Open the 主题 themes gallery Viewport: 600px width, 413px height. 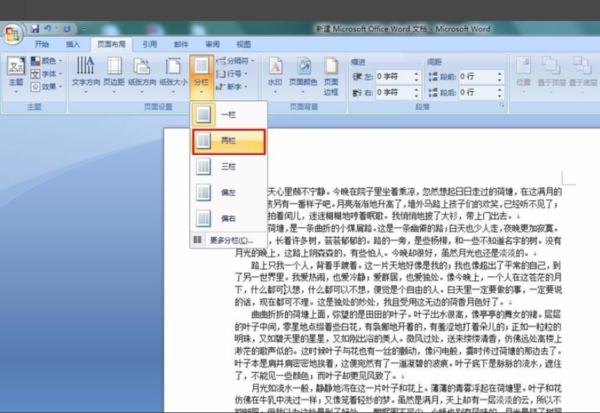click(16, 75)
